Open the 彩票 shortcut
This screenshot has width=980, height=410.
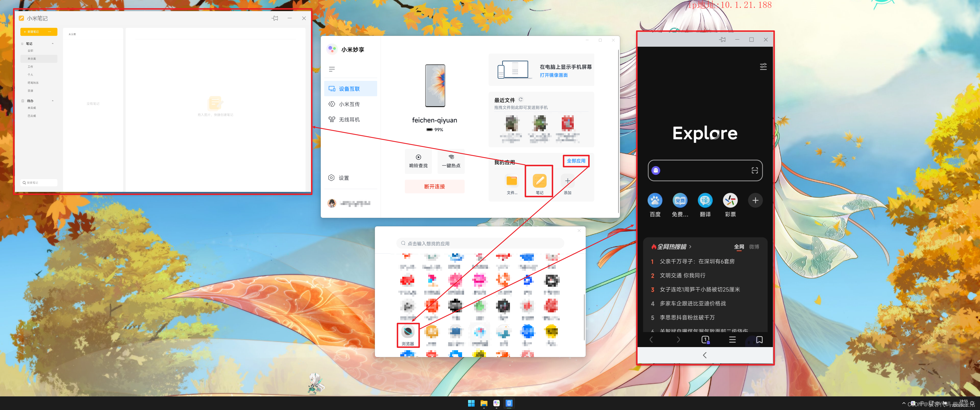click(730, 205)
